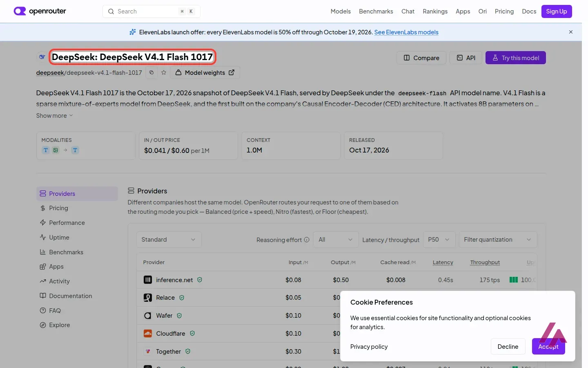
Task: Open the Filter quantization dropdown
Action: [498, 240]
